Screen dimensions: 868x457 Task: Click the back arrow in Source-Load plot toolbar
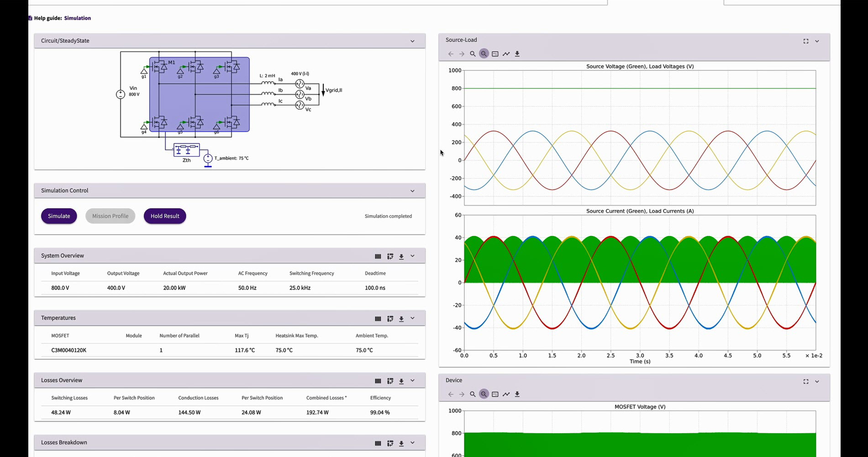(451, 54)
